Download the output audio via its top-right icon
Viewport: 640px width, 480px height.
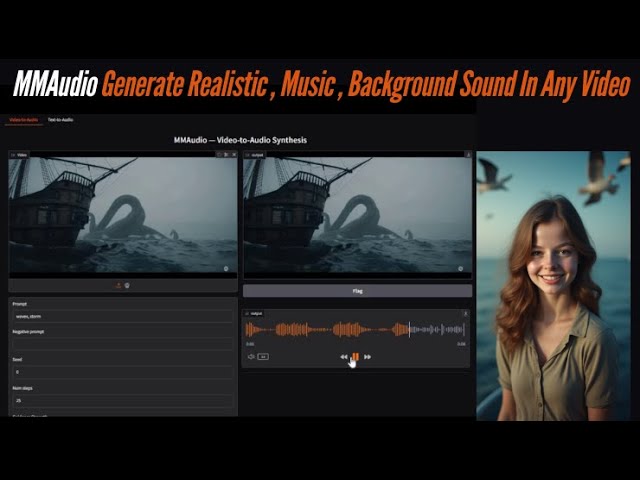point(465,313)
